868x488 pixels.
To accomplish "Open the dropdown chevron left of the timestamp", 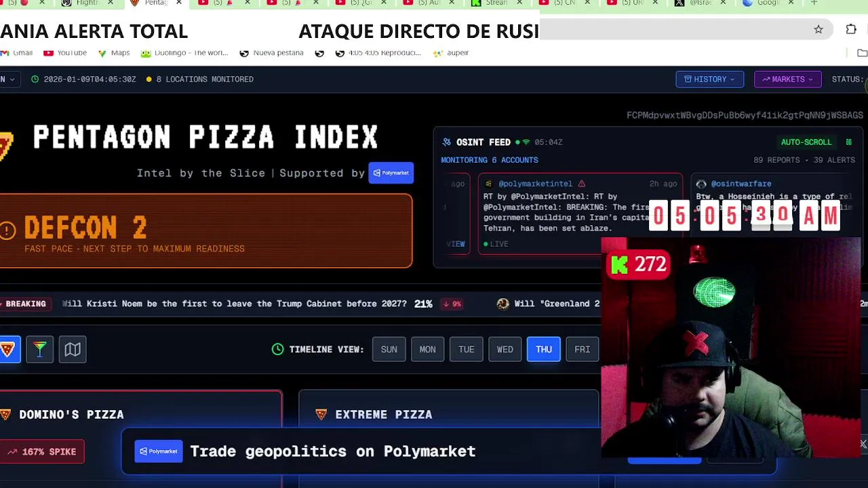I will click(x=12, y=79).
